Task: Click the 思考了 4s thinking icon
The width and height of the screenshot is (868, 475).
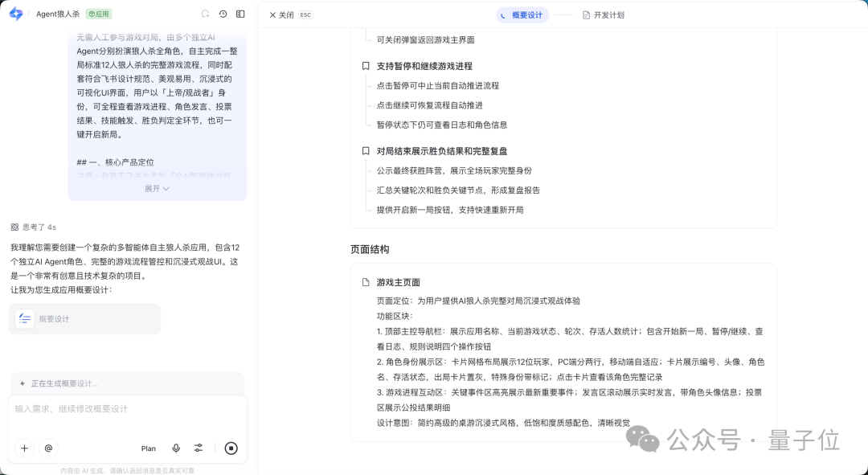Action: [15, 227]
